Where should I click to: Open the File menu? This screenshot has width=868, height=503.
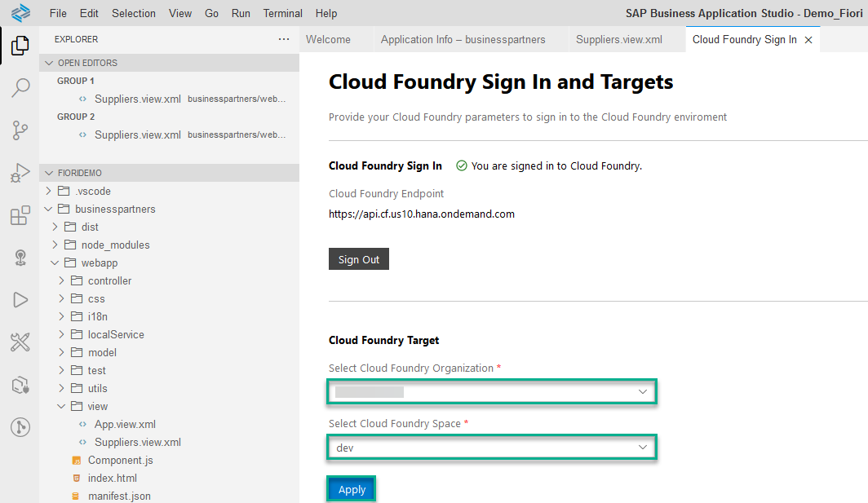click(x=58, y=13)
